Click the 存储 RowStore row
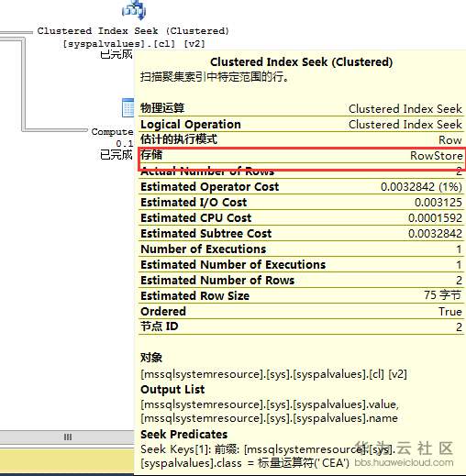Screen dimensions: 466x476 tap(301, 155)
